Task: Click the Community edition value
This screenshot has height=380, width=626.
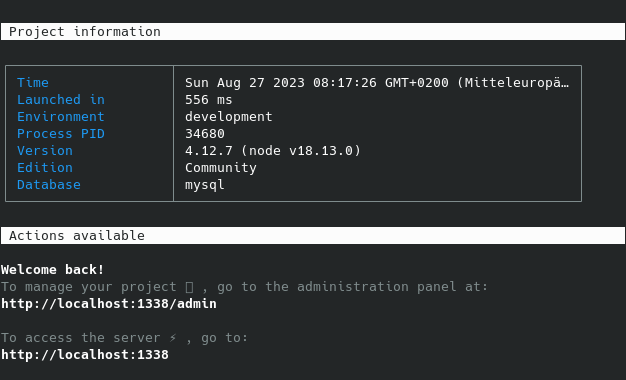Action: 220,168
